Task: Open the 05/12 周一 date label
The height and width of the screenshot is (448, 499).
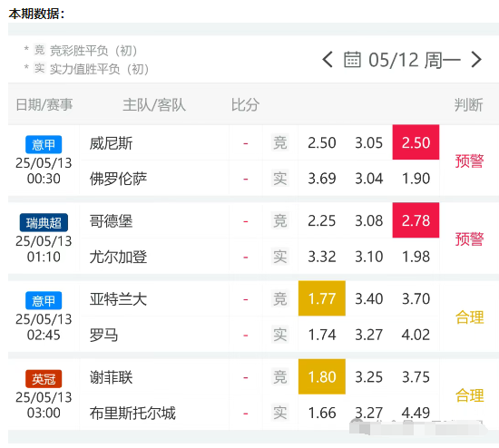Action: pos(415,60)
